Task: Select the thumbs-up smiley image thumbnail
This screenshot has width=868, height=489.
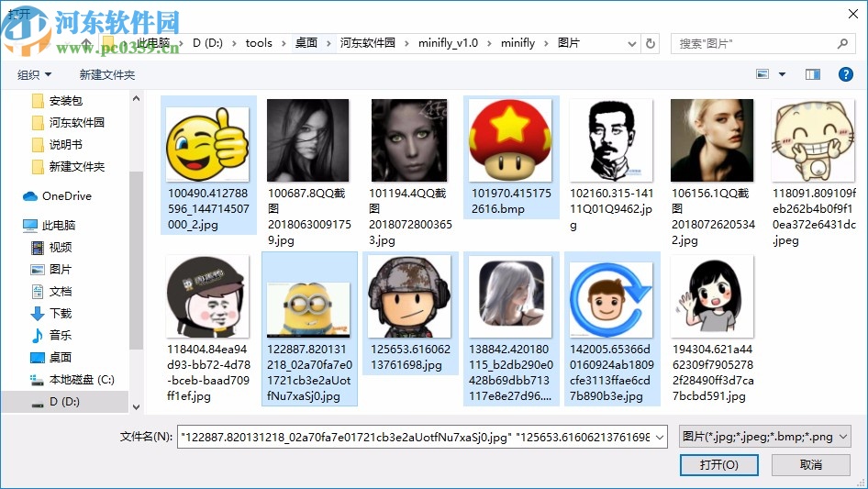Action: tap(207, 143)
